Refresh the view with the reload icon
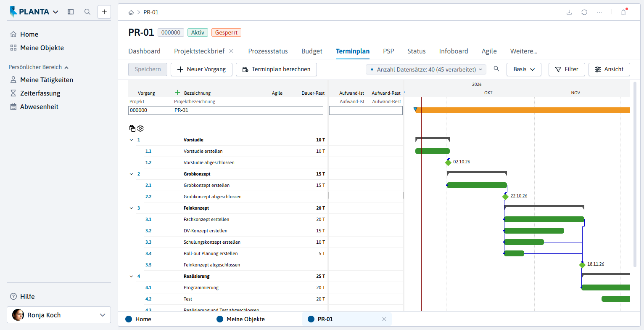 (584, 12)
